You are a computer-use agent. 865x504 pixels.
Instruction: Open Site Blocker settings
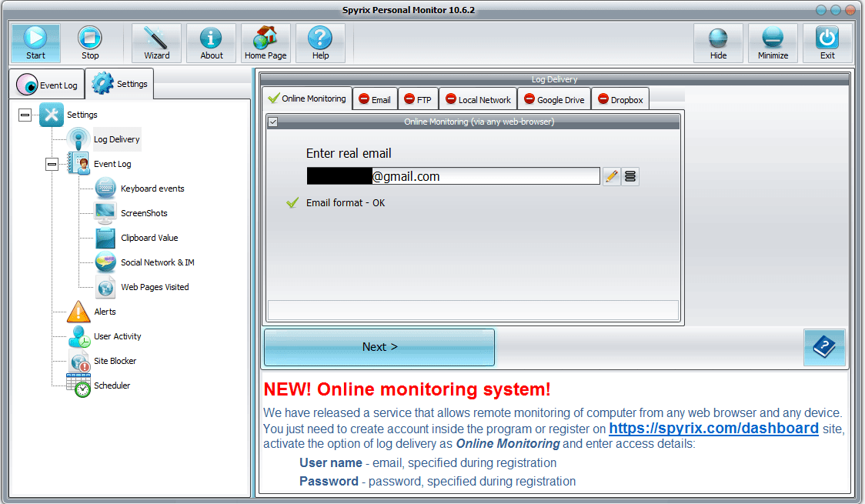(115, 361)
